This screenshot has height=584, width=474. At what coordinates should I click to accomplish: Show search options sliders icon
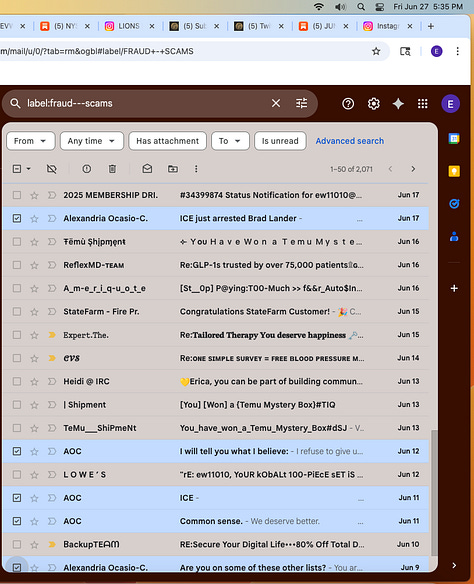pos(302,103)
